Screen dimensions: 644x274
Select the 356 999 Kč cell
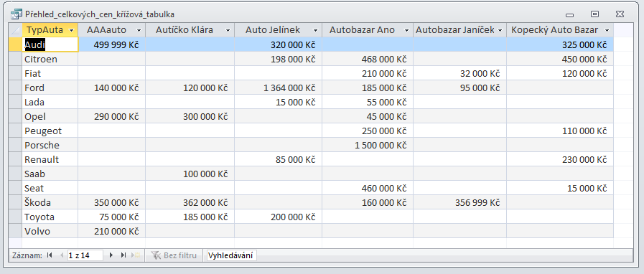click(x=460, y=202)
